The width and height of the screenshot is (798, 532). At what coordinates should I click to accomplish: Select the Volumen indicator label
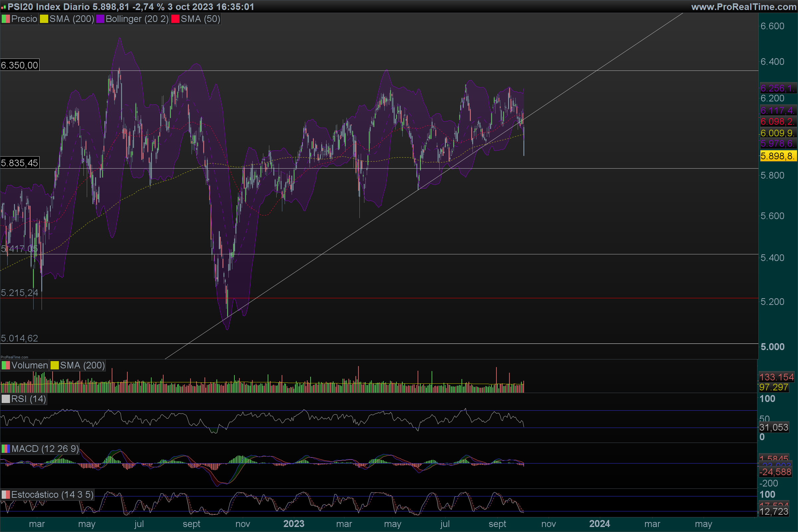tap(30, 365)
